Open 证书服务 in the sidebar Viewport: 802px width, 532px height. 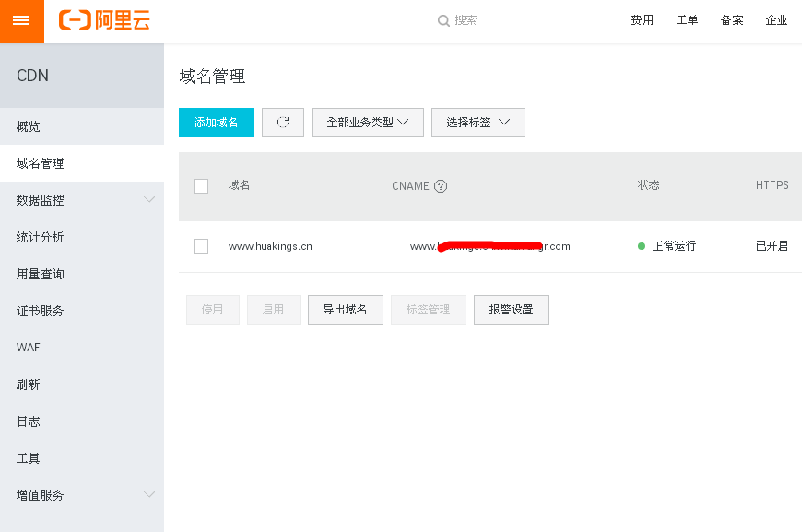pyautogui.click(x=82, y=311)
